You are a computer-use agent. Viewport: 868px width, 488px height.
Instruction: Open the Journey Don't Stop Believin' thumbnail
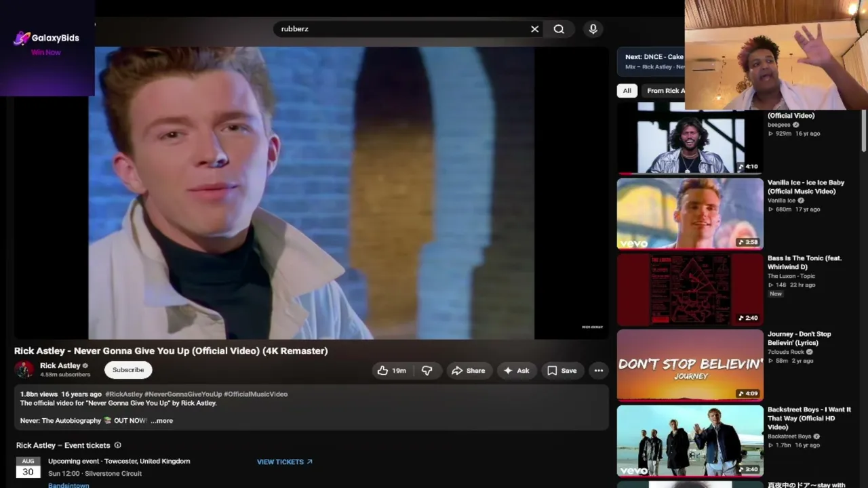tap(690, 365)
